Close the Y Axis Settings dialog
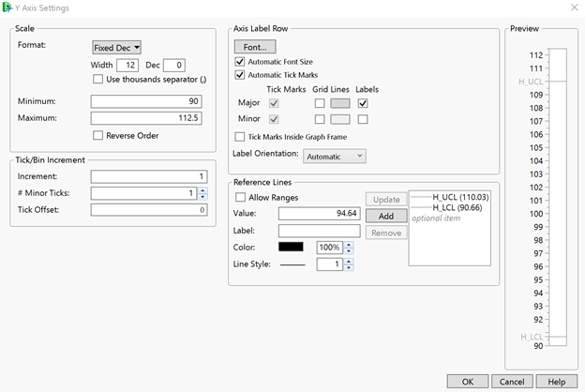Viewport: 585px width, 392px height. click(574, 8)
